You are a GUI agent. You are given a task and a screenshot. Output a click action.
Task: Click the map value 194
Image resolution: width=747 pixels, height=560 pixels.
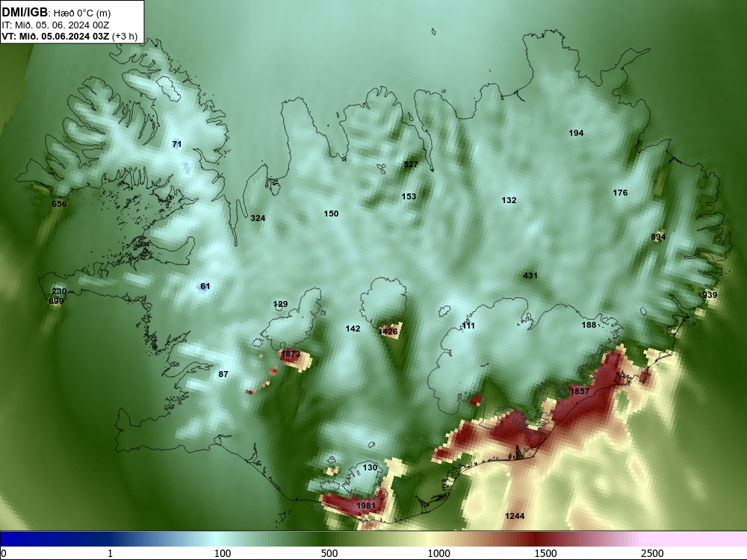[x=576, y=133]
